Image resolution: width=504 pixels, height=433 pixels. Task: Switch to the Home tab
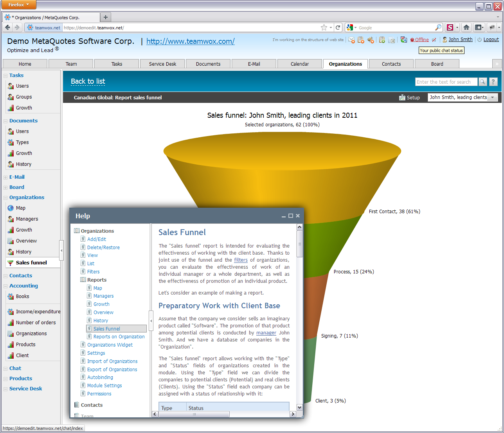point(25,64)
